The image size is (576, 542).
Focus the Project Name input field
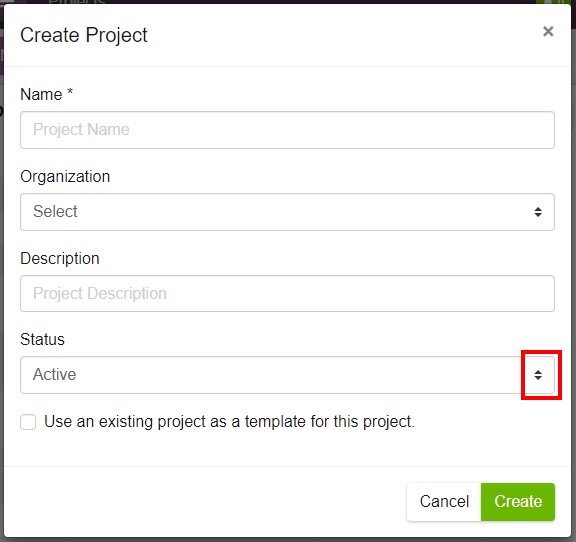[287, 130]
